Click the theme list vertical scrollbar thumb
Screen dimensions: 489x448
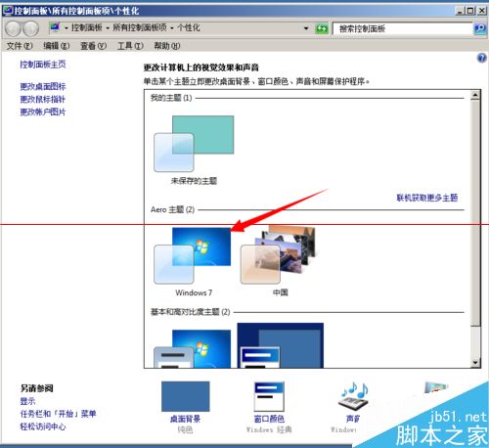pos(475,212)
